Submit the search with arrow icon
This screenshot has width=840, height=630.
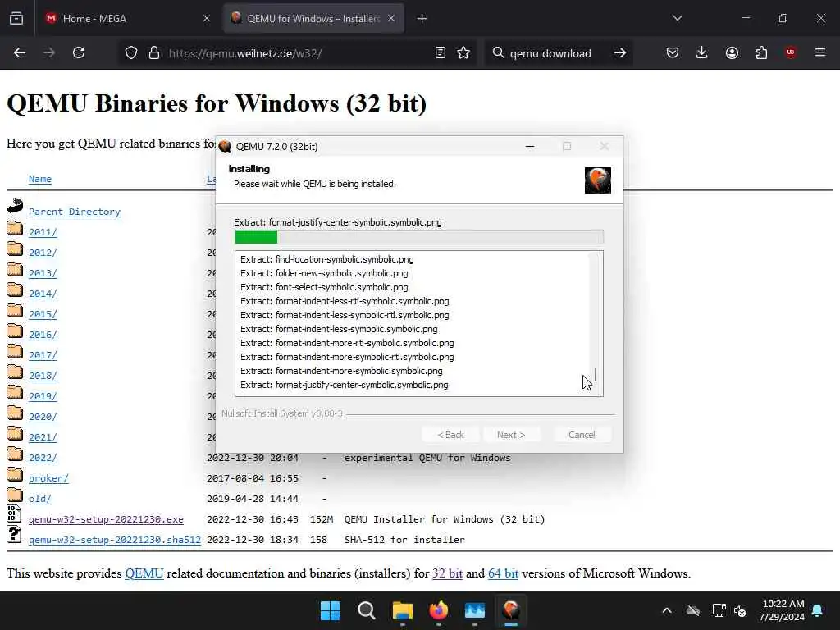[620, 52]
